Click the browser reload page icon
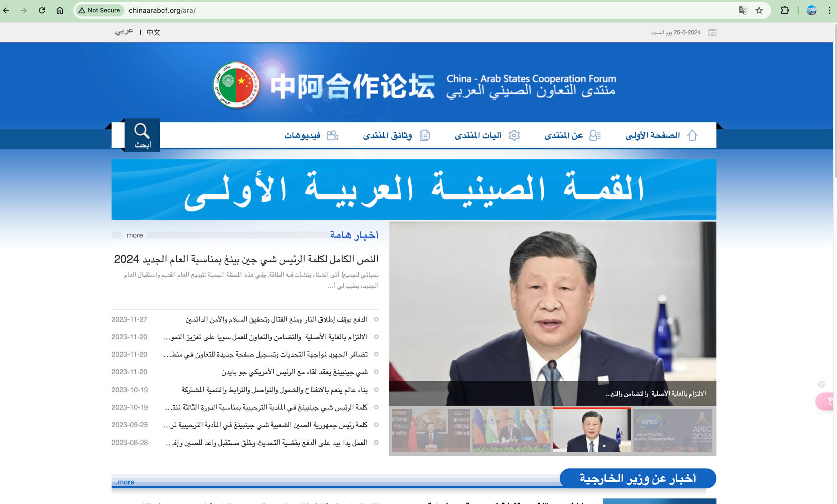This screenshot has height=504, width=837. [x=42, y=10]
